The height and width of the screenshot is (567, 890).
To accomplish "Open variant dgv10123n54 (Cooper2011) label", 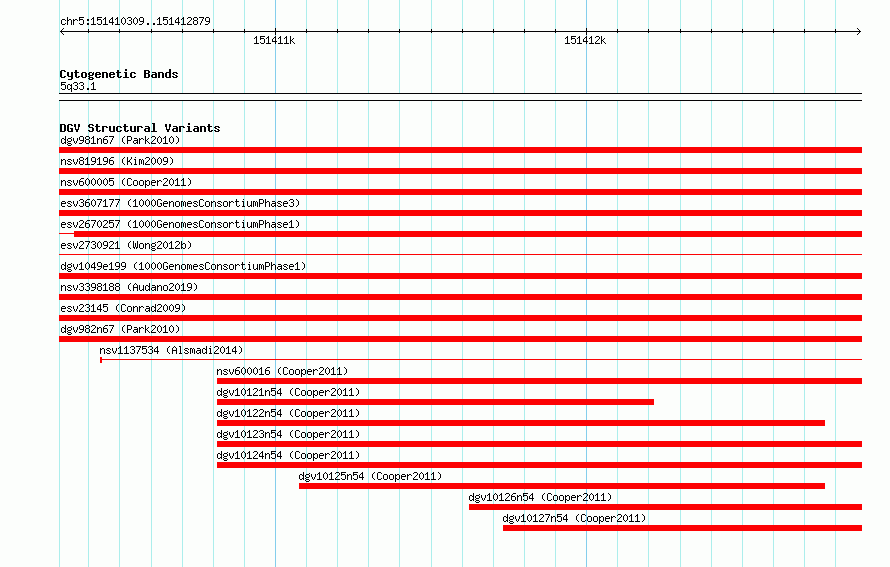I will (x=288, y=434).
